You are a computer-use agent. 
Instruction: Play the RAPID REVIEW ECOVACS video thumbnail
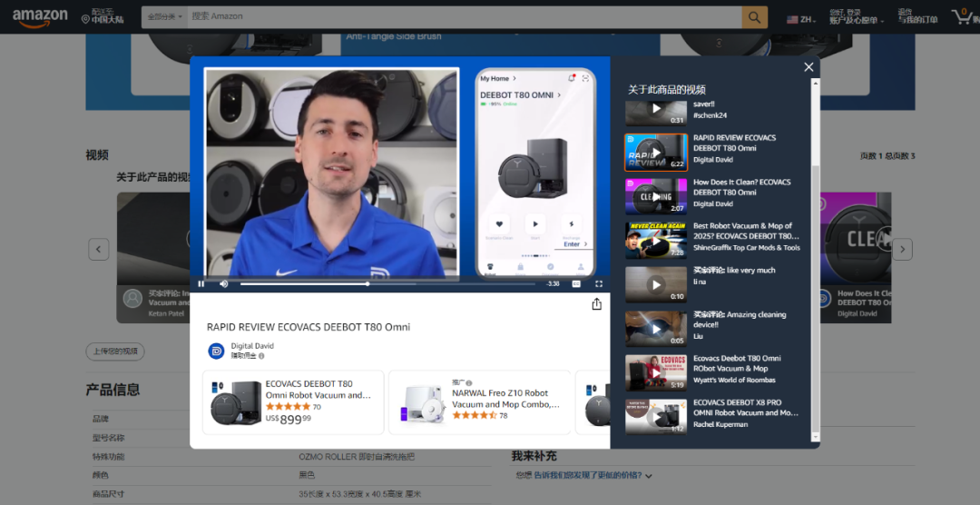[656, 152]
